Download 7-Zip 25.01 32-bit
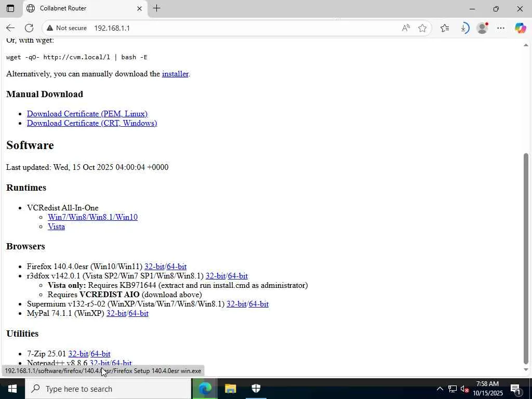This screenshot has width=532, height=399. coord(78,354)
